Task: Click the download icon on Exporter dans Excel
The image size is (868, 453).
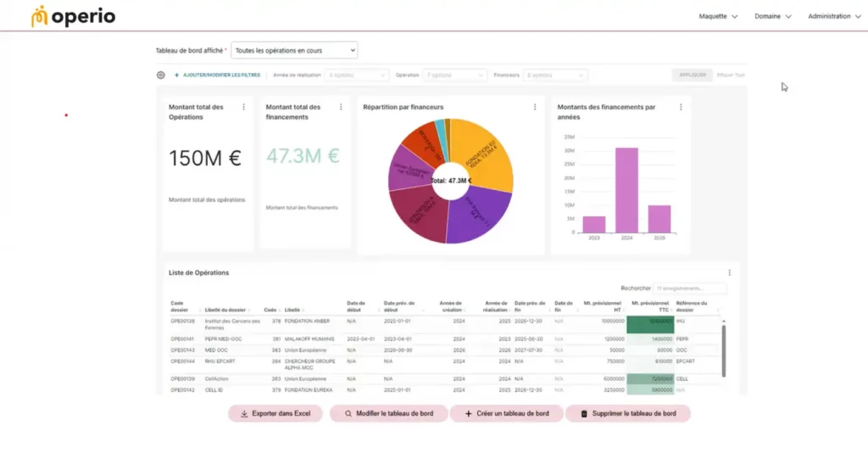Action: pyautogui.click(x=244, y=414)
